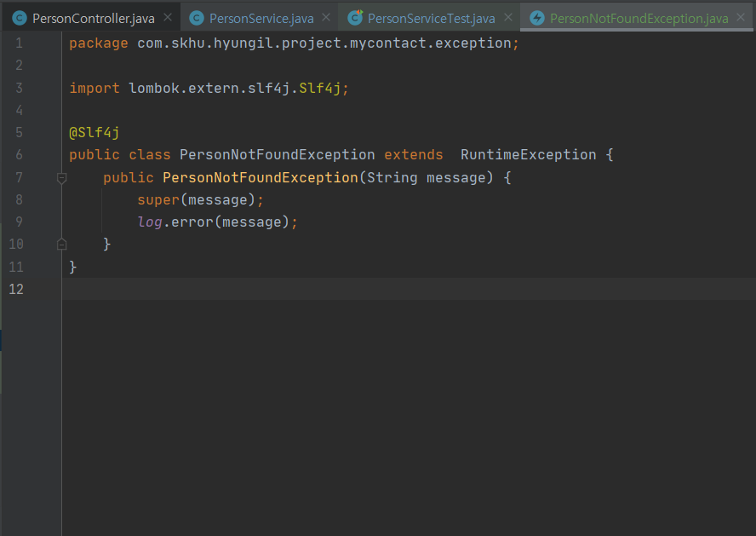
Task: Open the PersonService.java tab
Action: tap(261, 18)
